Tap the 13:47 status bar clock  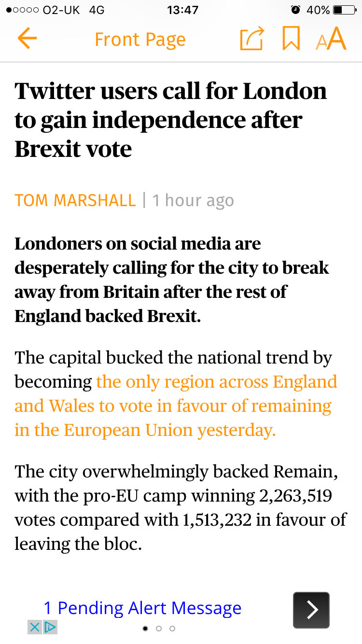pos(182,10)
